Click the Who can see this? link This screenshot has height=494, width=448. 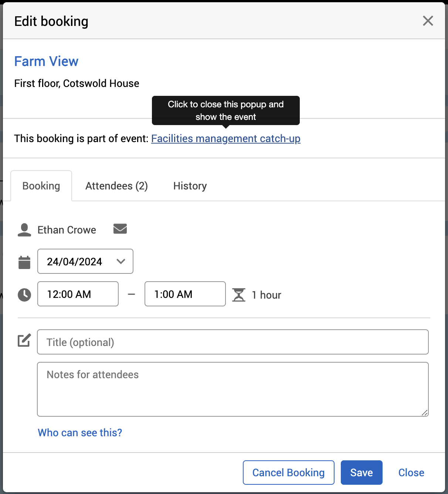80,433
